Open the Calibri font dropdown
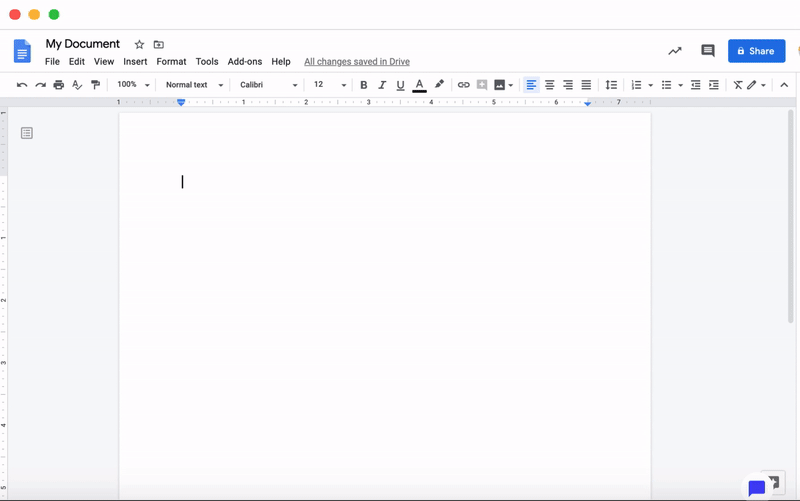 point(268,85)
